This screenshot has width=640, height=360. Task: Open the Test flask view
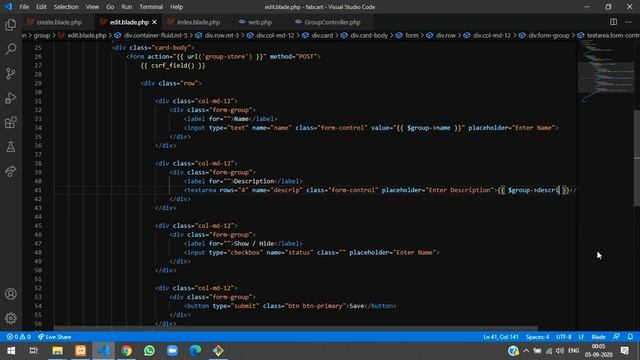[11, 147]
